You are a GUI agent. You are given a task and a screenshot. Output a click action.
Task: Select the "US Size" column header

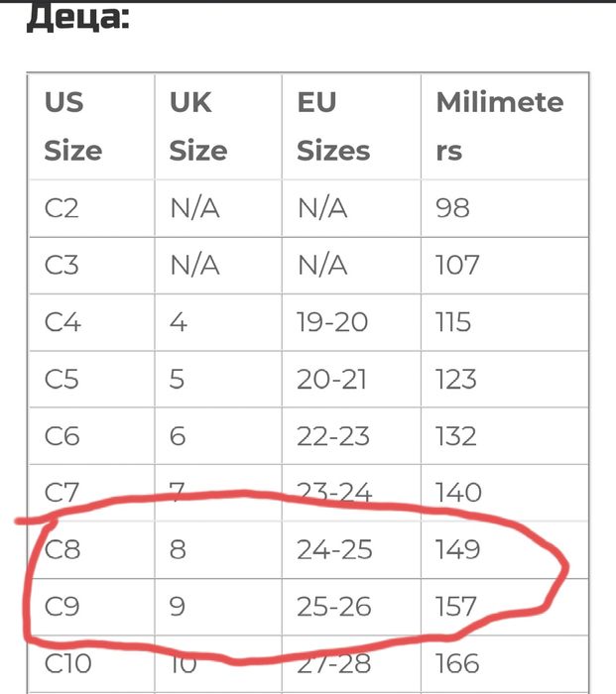72,126
